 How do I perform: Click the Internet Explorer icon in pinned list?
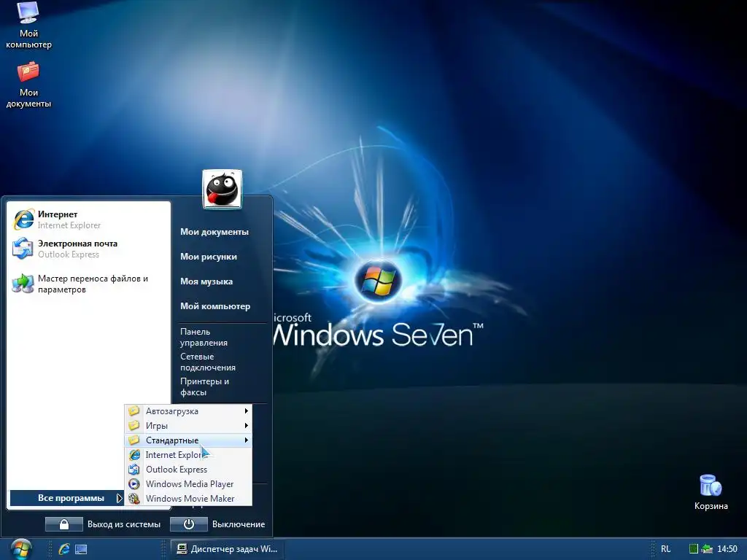coord(23,219)
